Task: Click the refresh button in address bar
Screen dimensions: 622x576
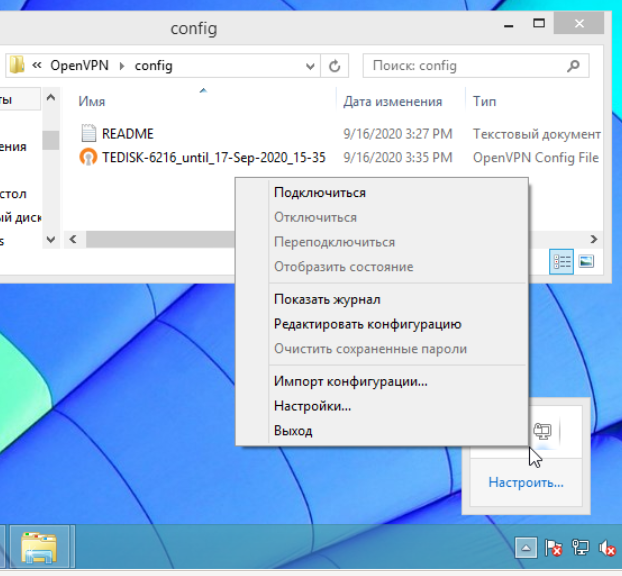Action: click(x=336, y=66)
